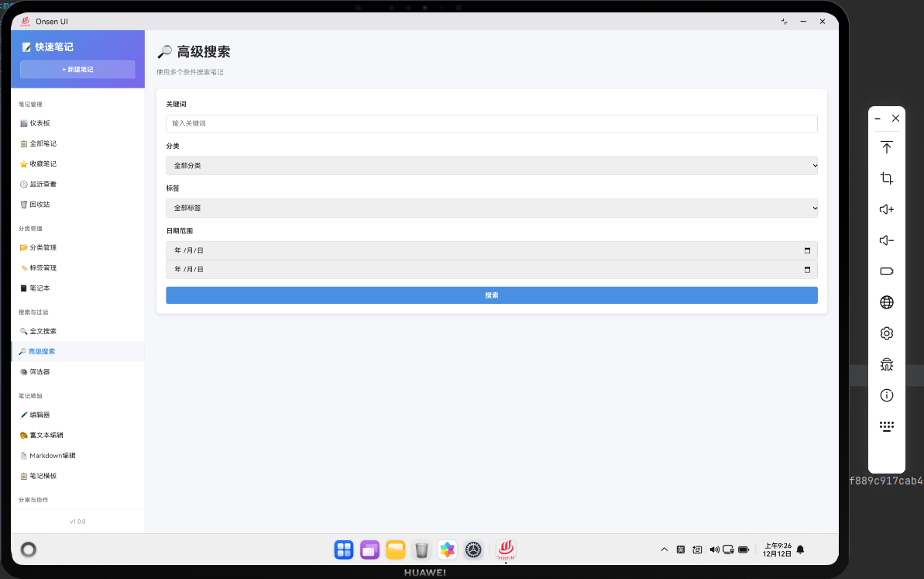Screen dimensions: 924x579
Task: Click the speaker volume tray icon
Action: [x=714, y=550]
